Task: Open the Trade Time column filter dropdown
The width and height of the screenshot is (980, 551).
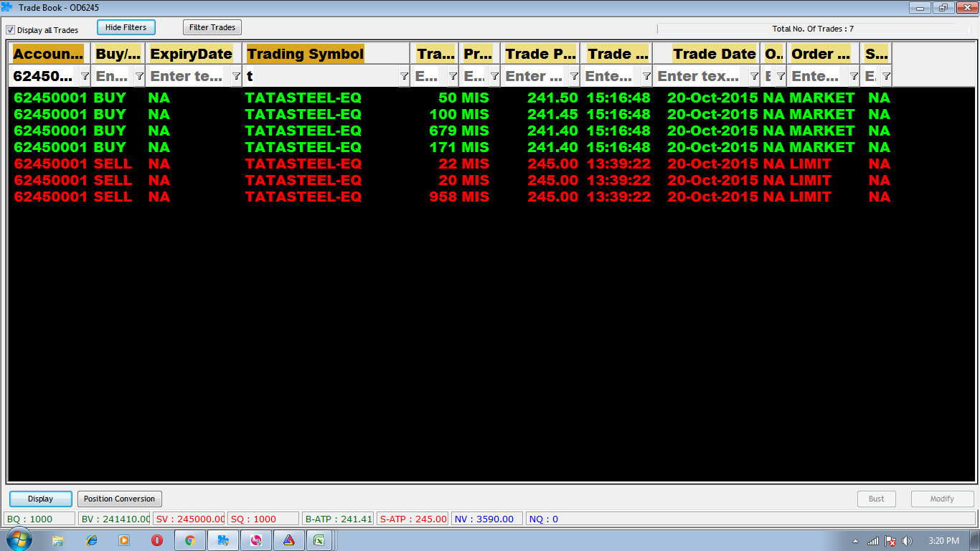Action: (x=646, y=76)
